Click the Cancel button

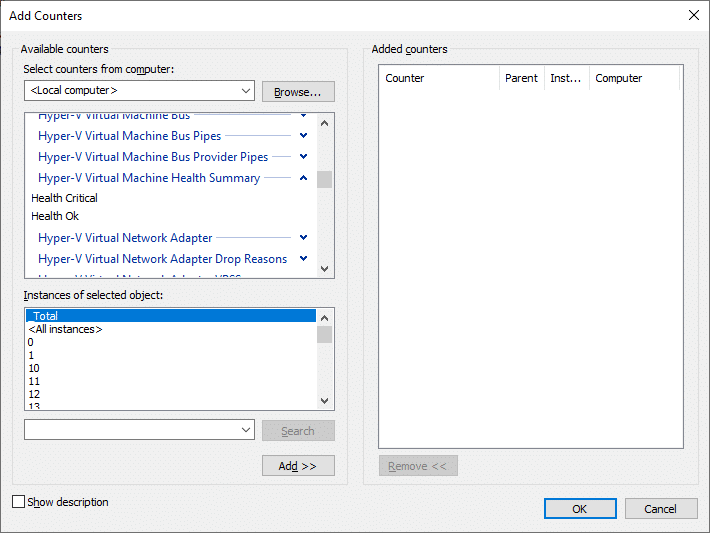(x=661, y=509)
